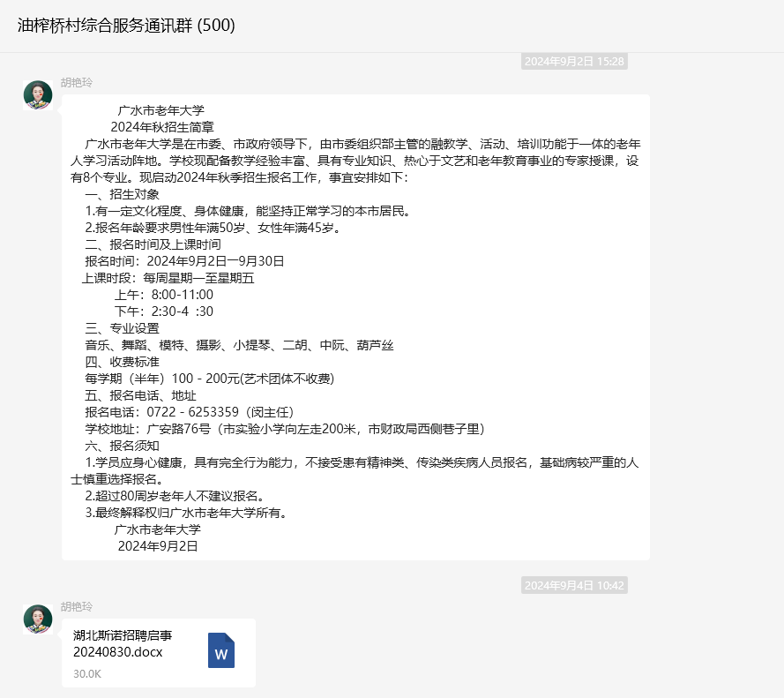Click the line 上午：8:00-11:00
The width and height of the screenshot is (784, 698).
[x=164, y=295]
